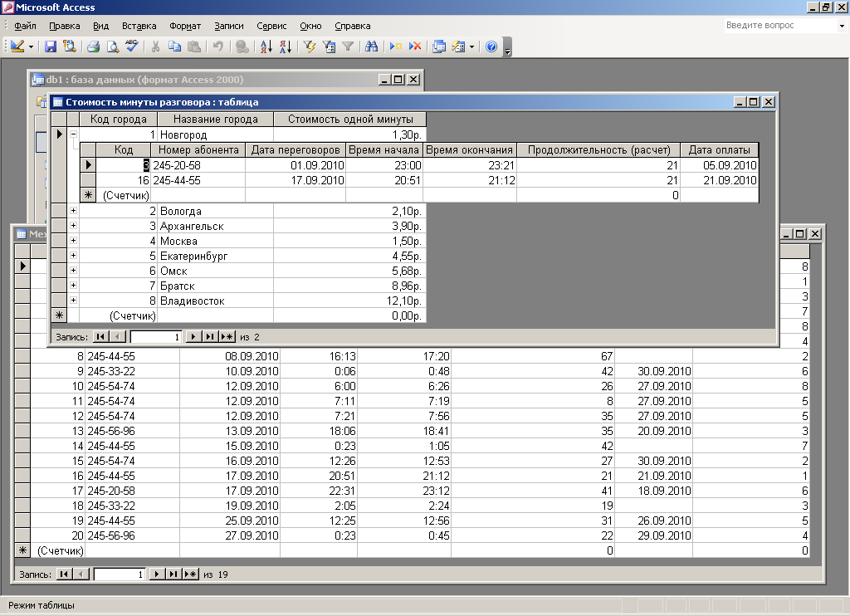Image resolution: width=850 pixels, height=616 pixels.
Task: Expand the Владивосток row subdatasheet
Action: coord(73,300)
